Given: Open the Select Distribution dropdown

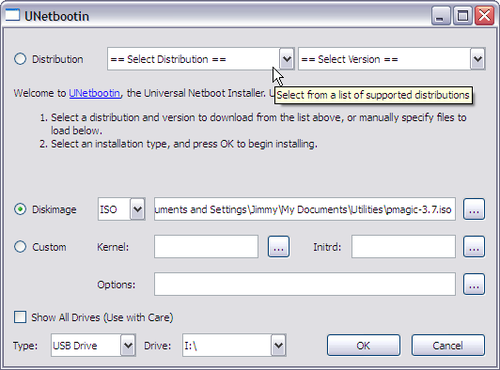Looking at the screenshot, I should click(201, 59).
